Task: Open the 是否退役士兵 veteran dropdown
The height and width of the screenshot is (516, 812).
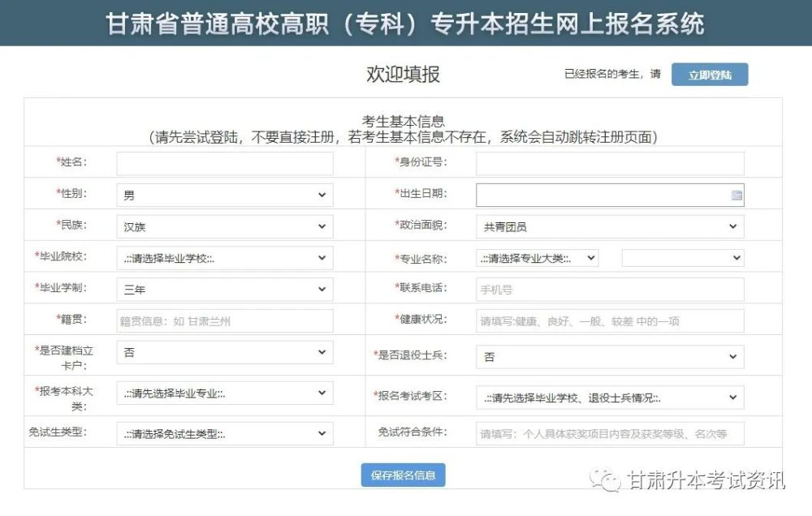Action: coord(609,356)
